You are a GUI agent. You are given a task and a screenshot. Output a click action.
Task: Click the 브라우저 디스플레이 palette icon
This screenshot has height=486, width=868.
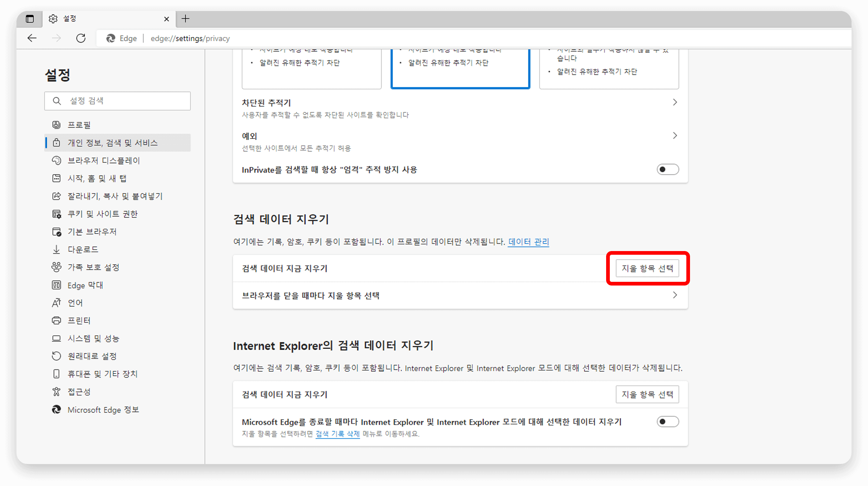tap(56, 161)
